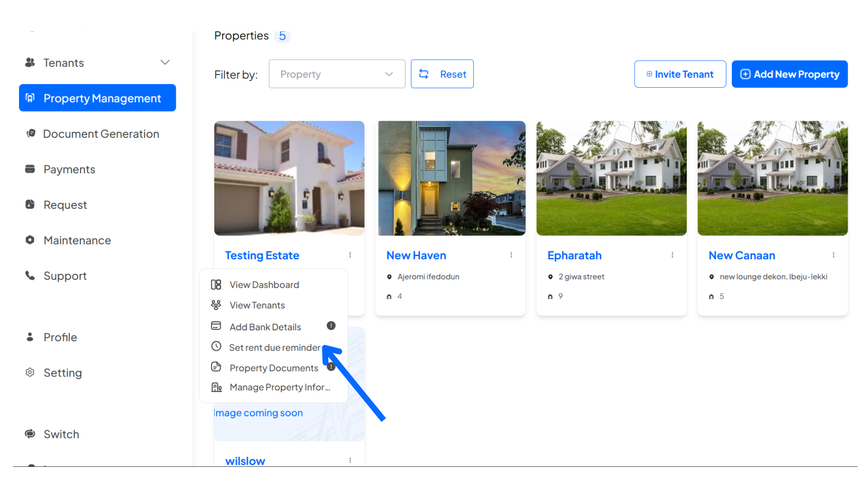
Task: Click the Switch sidebar icon
Action: 30,433
